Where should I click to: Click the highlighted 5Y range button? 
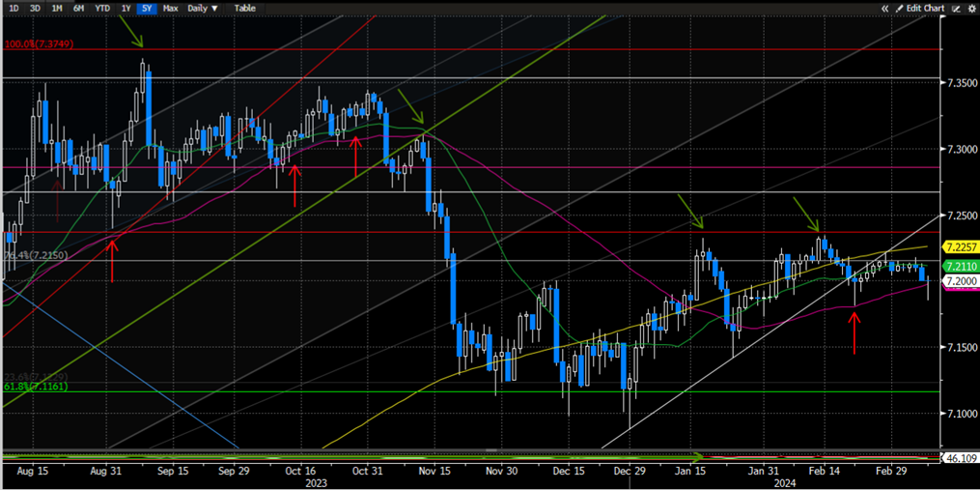pos(146,8)
